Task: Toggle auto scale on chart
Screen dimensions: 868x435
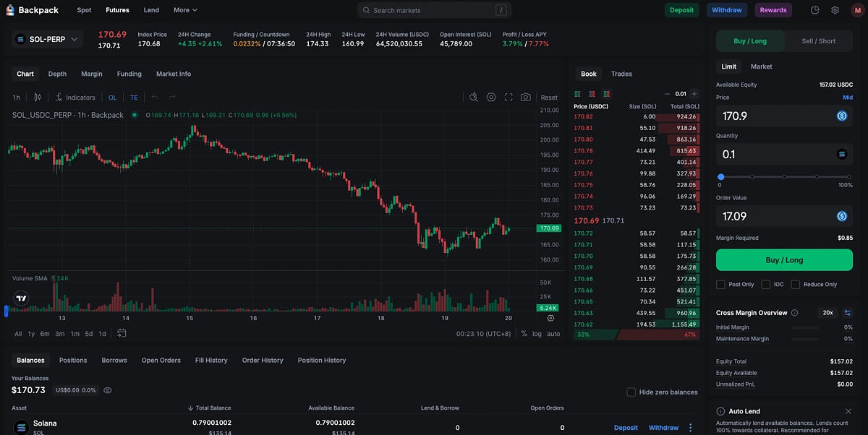Action: pos(553,334)
